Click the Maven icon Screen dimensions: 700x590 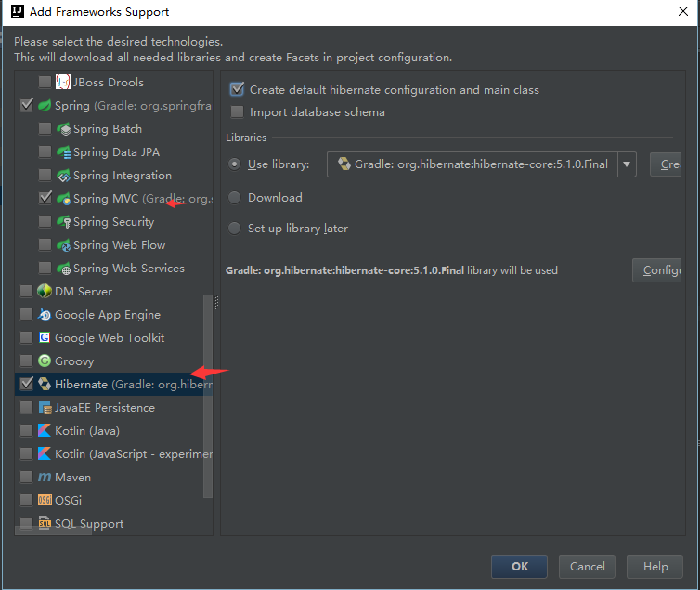45,477
